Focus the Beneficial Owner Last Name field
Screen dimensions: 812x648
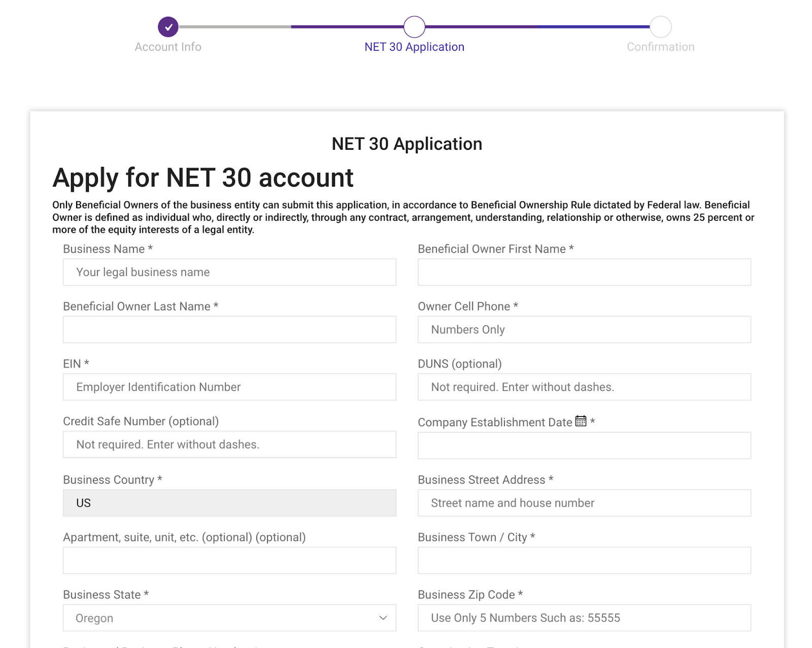click(x=229, y=329)
